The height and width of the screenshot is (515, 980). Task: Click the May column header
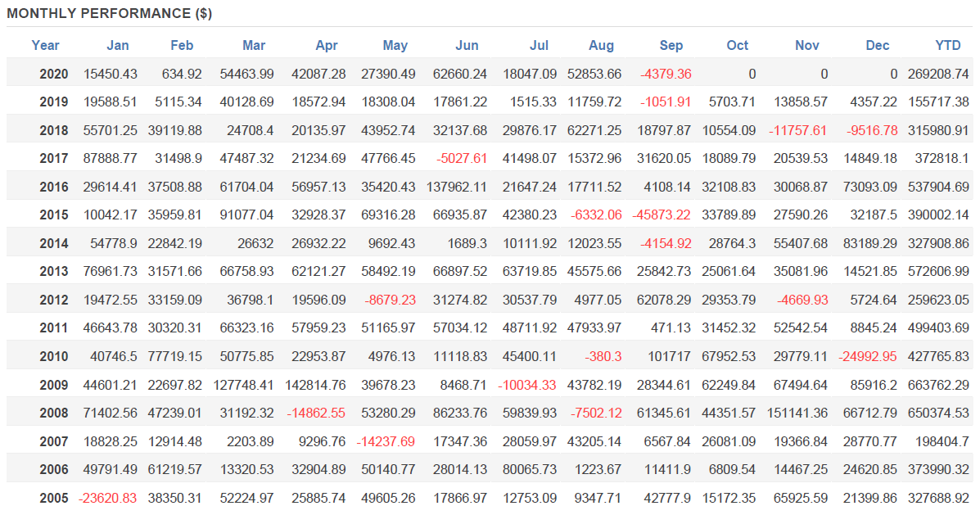click(395, 46)
